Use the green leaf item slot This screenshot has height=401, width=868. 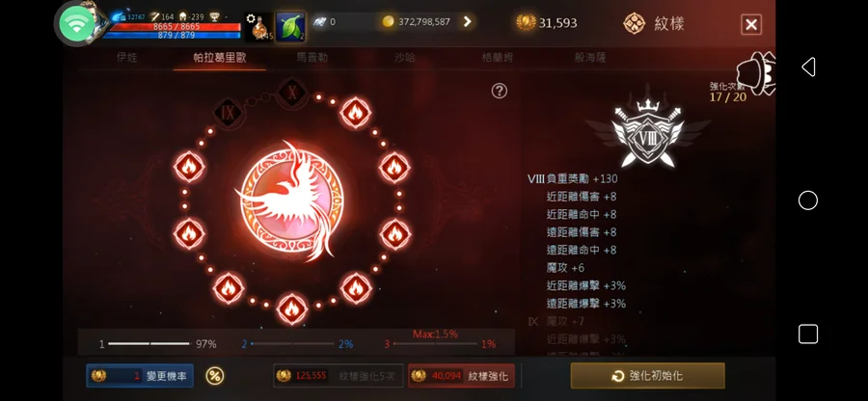(290, 27)
